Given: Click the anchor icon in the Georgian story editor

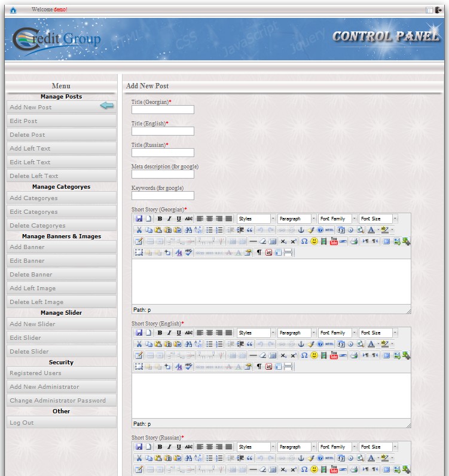Looking at the screenshot, I should click(x=301, y=230).
